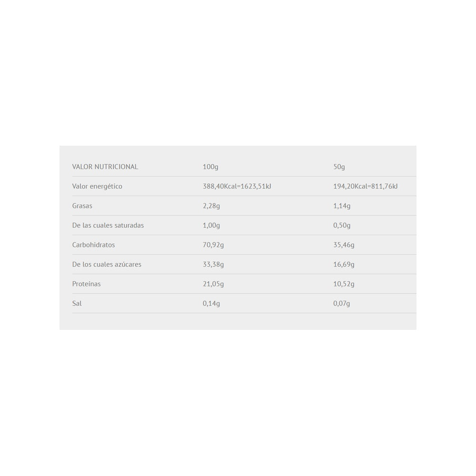Image resolution: width=476 pixels, height=476 pixels.
Task: Select the 50g column header
Action: click(x=339, y=167)
